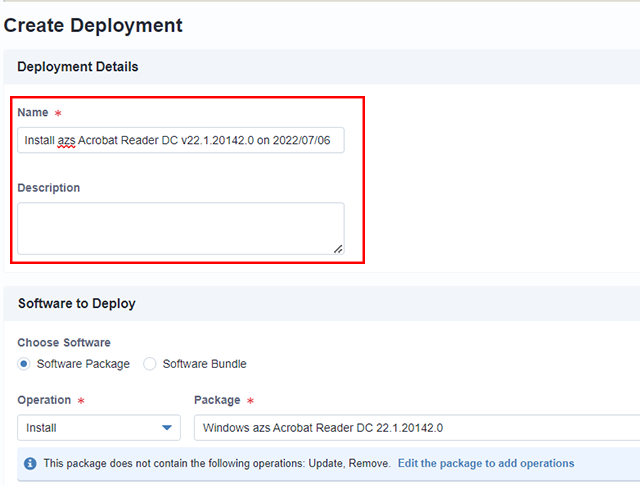The image size is (640, 485).
Task: Click the Name input field
Action: 180,141
